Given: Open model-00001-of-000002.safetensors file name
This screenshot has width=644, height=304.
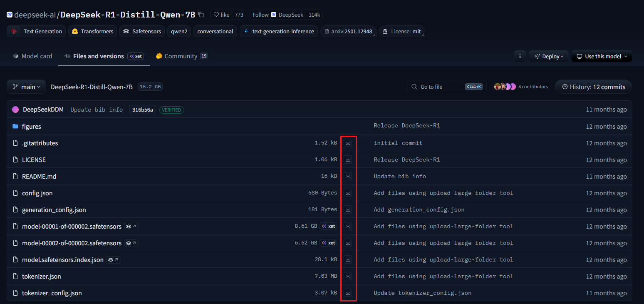Looking at the screenshot, I should pyautogui.click(x=72, y=226).
